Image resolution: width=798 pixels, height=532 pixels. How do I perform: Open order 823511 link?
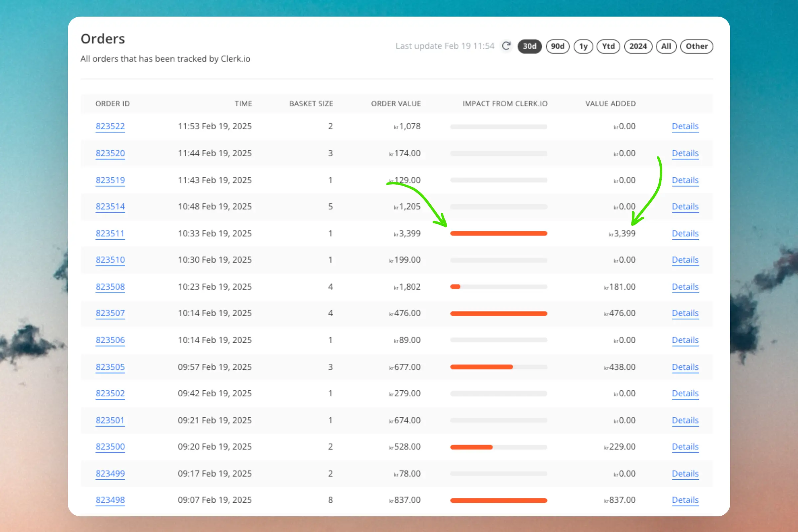click(110, 233)
